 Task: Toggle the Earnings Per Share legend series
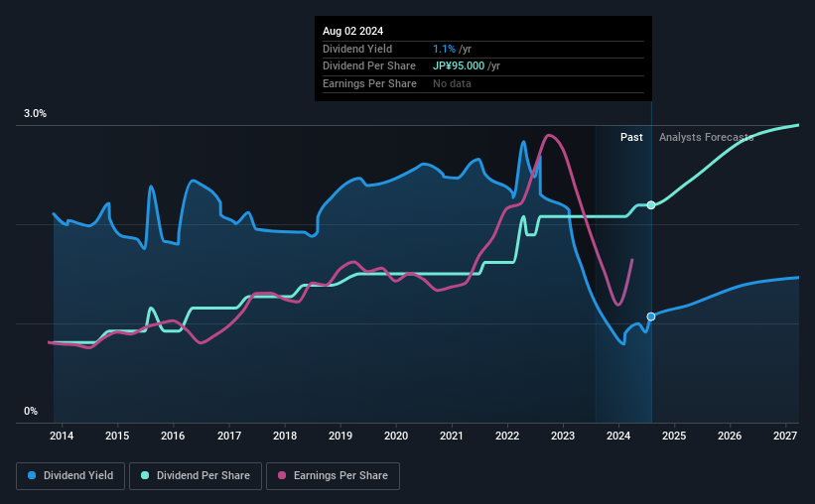click(x=336, y=476)
